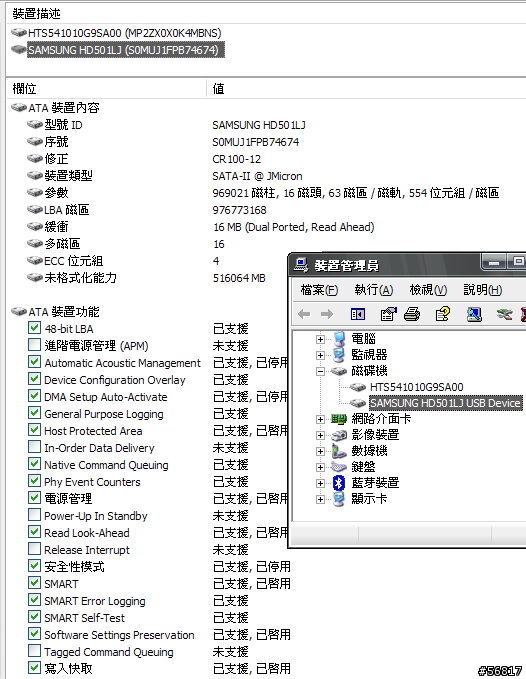Click the drive icon next to 型號 ID
The height and width of the screenshot is (679, 526).
(35, 125)
